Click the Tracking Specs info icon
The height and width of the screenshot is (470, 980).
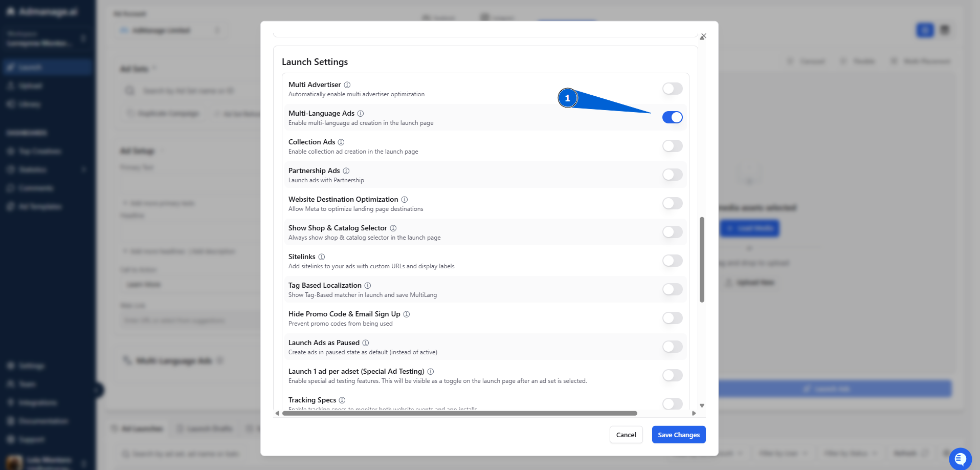(x=342, y=400)
